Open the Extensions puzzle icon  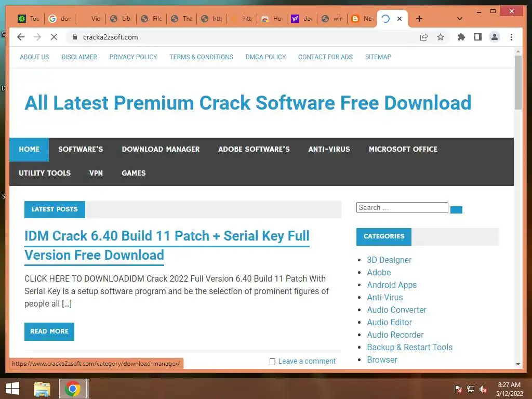tap(461, 37)
